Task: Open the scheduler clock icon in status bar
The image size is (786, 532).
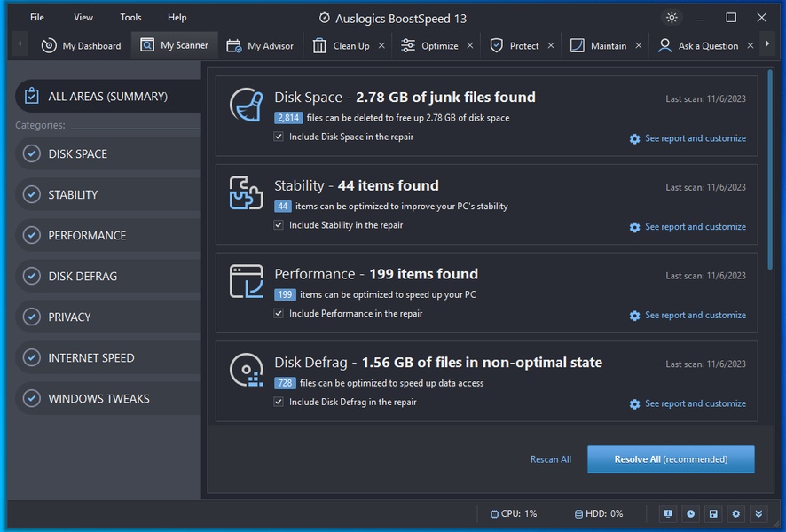Action: 690,513
